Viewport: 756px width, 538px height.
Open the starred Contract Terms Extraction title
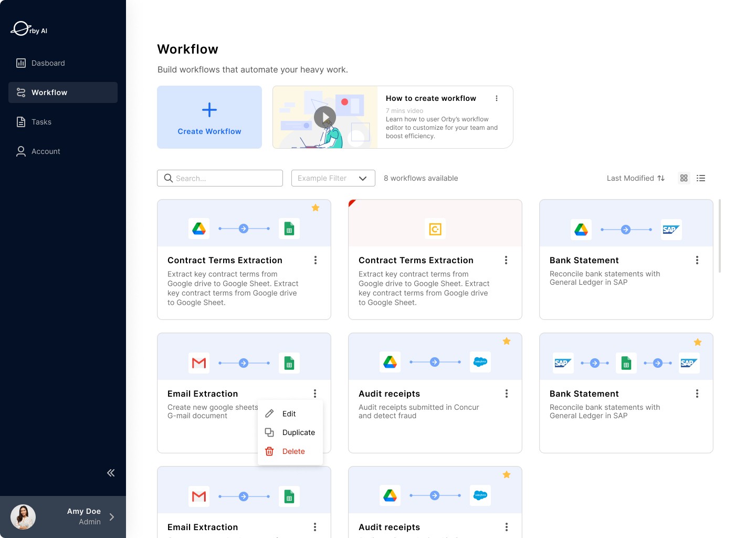[x=225, y=260]
